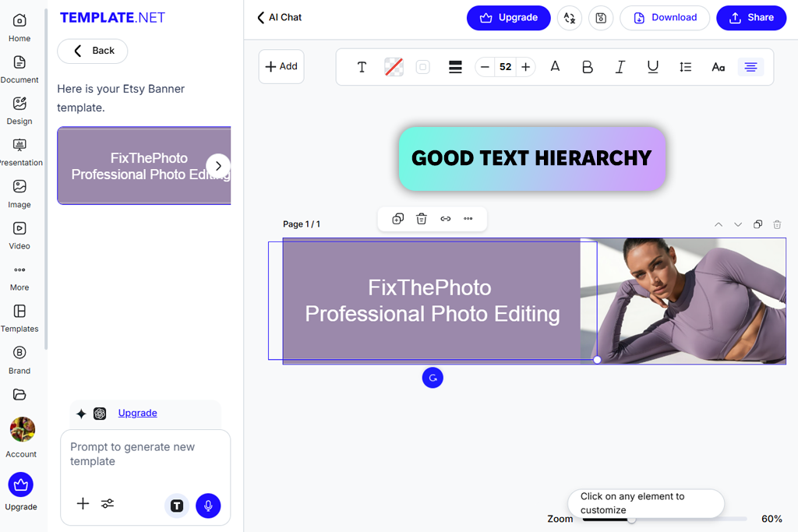Click the Back button
Screen dimensions: 798x532
pyautogui.click(x=93, y=51)
